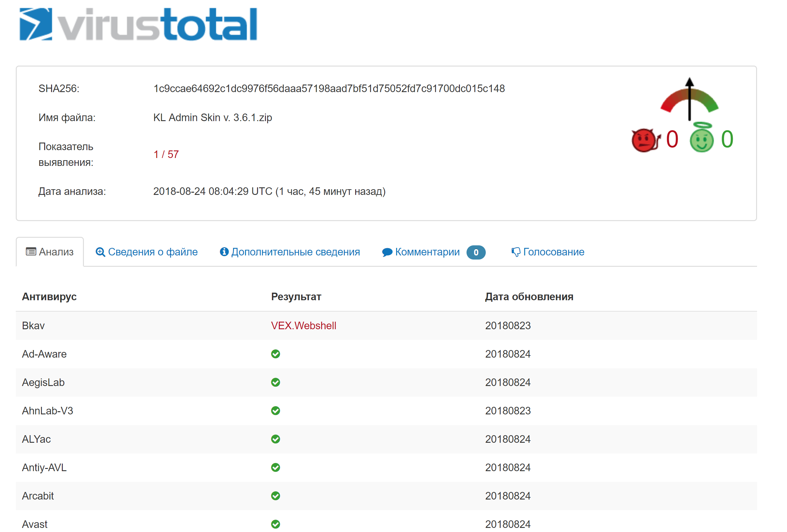
Task: Click the update date 20180823 in the AhnLab-V3 row
Action: click(x=508, y=411)
